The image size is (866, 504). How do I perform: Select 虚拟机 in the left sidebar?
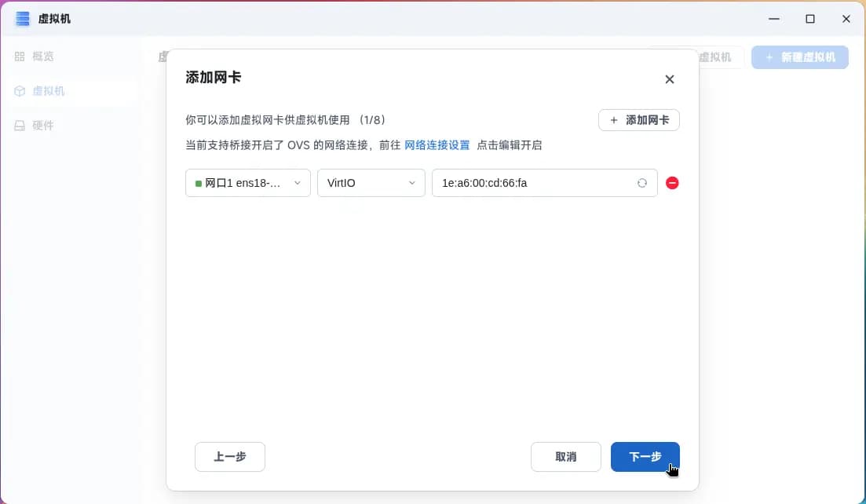click(x=48, y=91)
